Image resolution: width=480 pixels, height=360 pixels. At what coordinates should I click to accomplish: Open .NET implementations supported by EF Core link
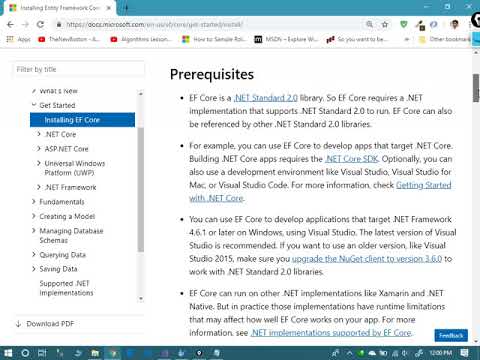click(331, 333)
